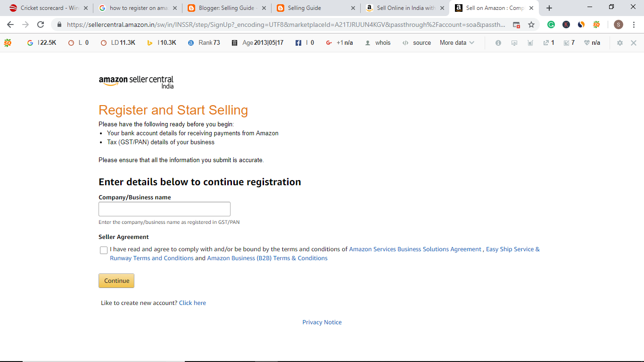This screenshot has height=362, width=644.
Task: Click the Facebook likes parameter
Action: pyautogui.click(x=305, y=43)
